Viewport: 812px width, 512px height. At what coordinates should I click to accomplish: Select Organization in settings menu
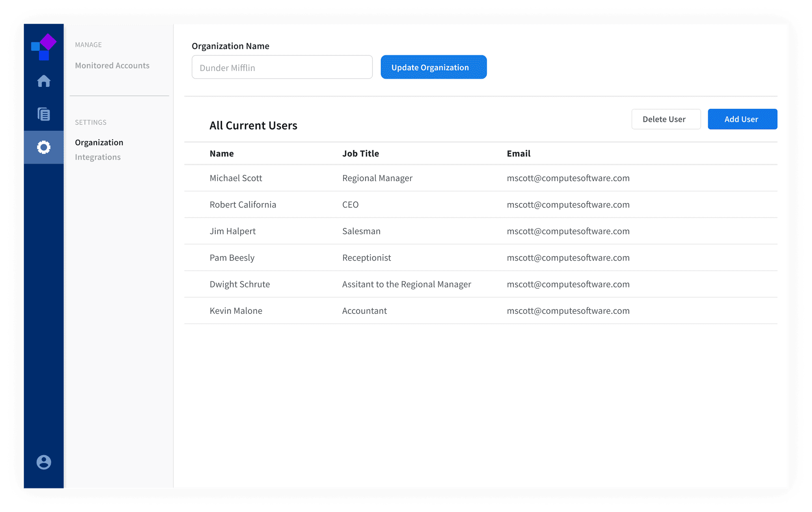[x=99, y=143]
